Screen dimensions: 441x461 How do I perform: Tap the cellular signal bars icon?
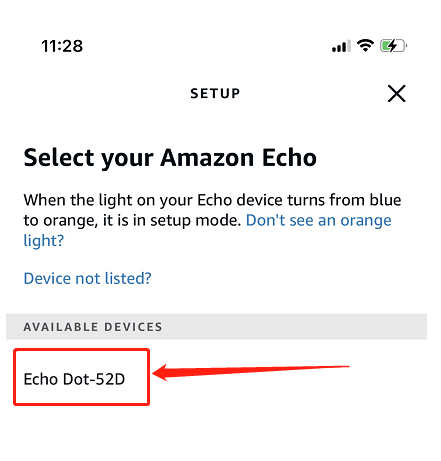coord(341,46)
